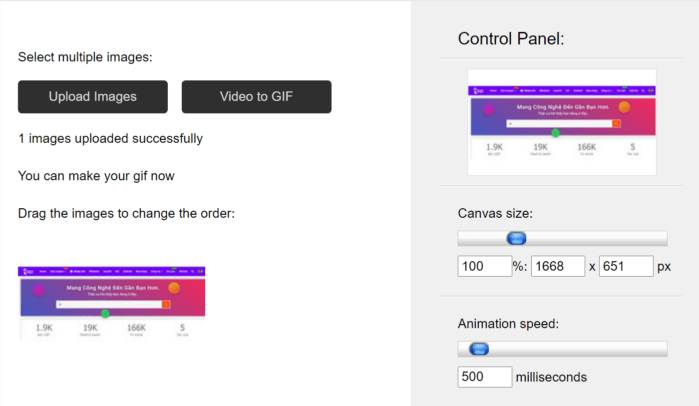699x406 pixels.
Task: Click the Drag the images instruction text
Action: (x=126, y=213)
